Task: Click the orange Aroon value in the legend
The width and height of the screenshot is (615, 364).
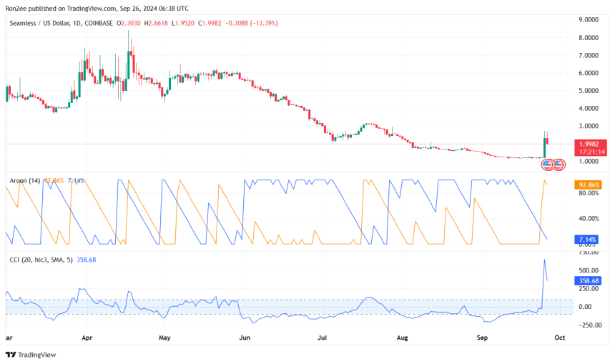Action: click(x=54, y=181)
